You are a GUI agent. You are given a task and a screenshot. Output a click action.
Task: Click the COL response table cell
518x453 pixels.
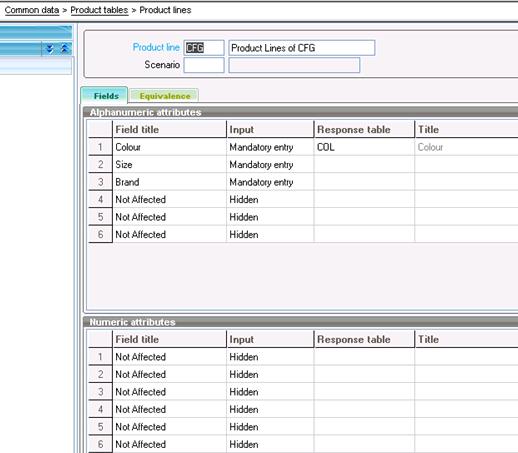click(364, 147)
